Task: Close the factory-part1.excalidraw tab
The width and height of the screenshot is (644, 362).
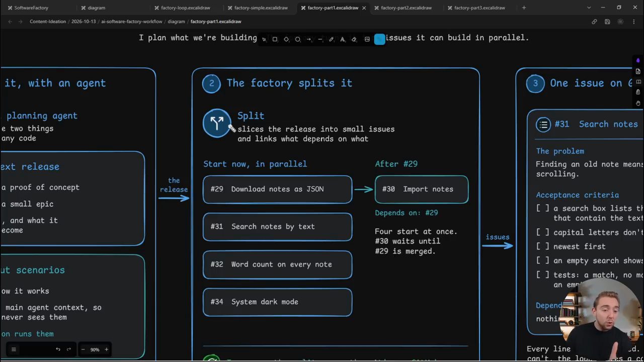Action: point(364,8)
